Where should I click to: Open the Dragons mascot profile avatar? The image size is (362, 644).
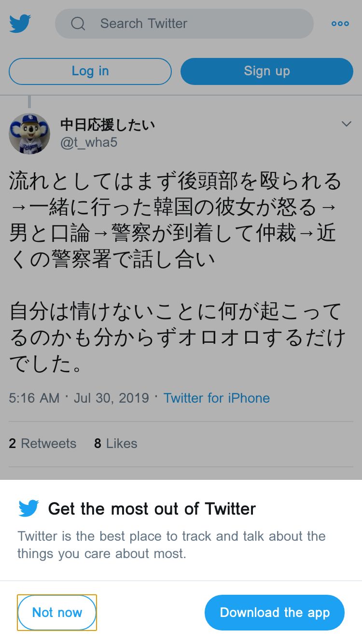coord(29,134)
